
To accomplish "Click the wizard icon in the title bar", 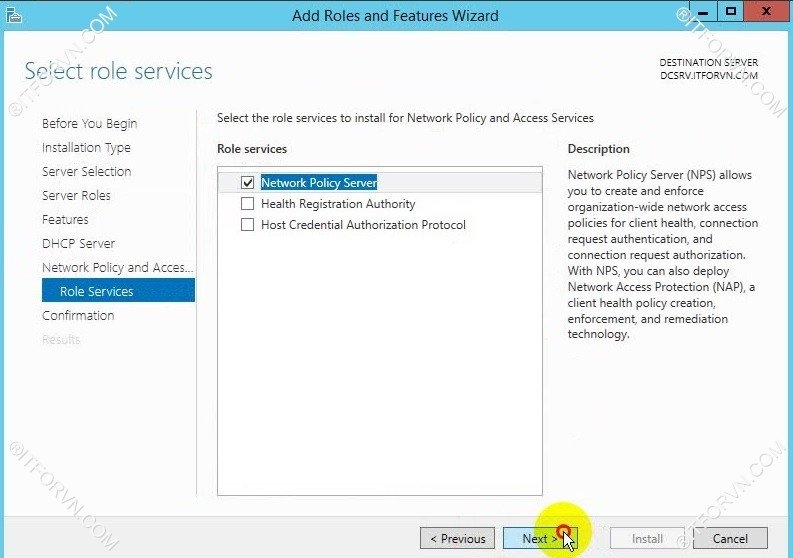I will [12, 15].
